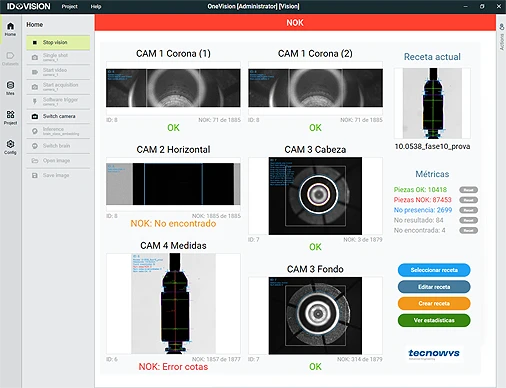Click the tecnowys logo
Screen dimensions: 506x388
click(434, 354)
